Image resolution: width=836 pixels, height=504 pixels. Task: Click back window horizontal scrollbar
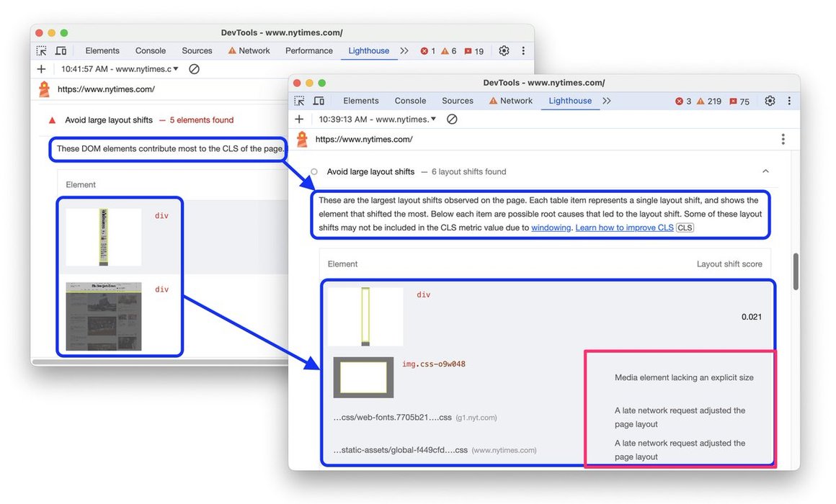(160, 361)
